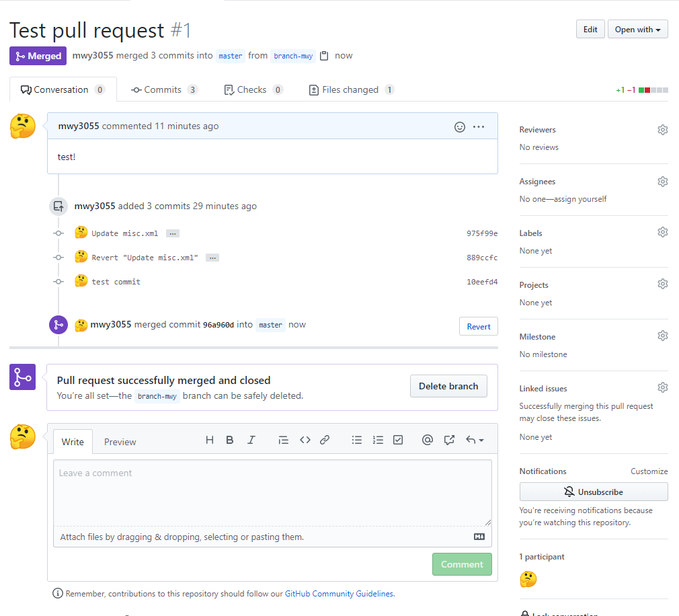This screenshot has width=679, height=616.
Task: Open commit 10eefd4
Action: [482, 282]
